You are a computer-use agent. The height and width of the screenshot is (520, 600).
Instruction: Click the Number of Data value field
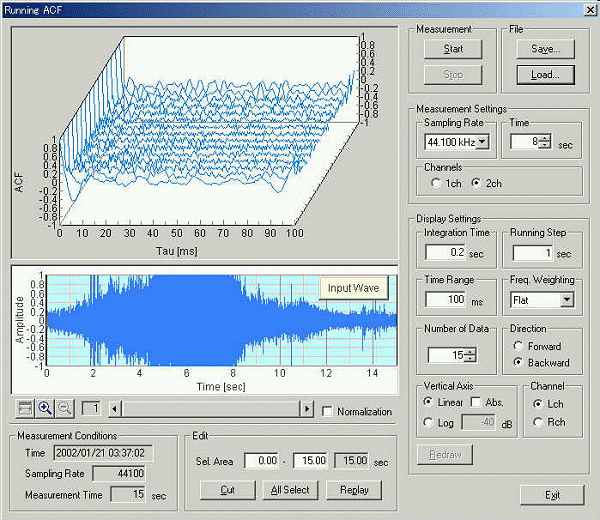(x=447, y=355)
